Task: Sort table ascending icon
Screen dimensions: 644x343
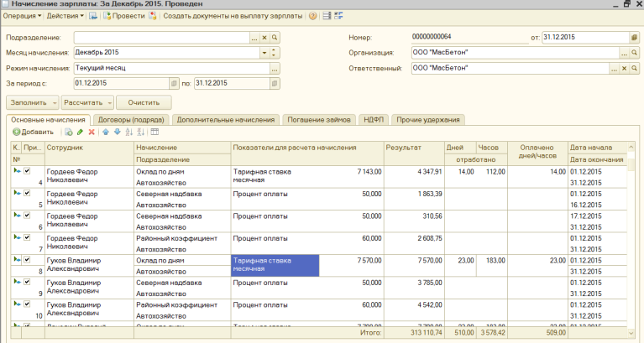Action: 129,133
